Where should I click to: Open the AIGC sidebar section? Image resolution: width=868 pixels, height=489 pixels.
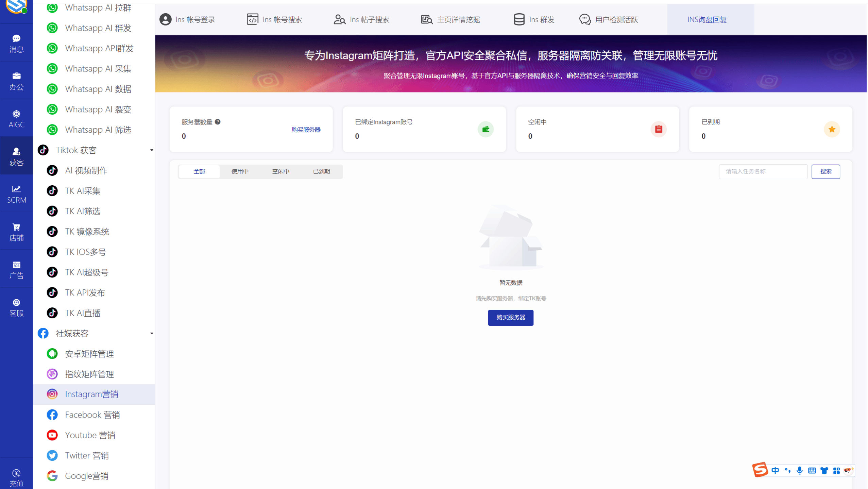[x=16, y=118]
